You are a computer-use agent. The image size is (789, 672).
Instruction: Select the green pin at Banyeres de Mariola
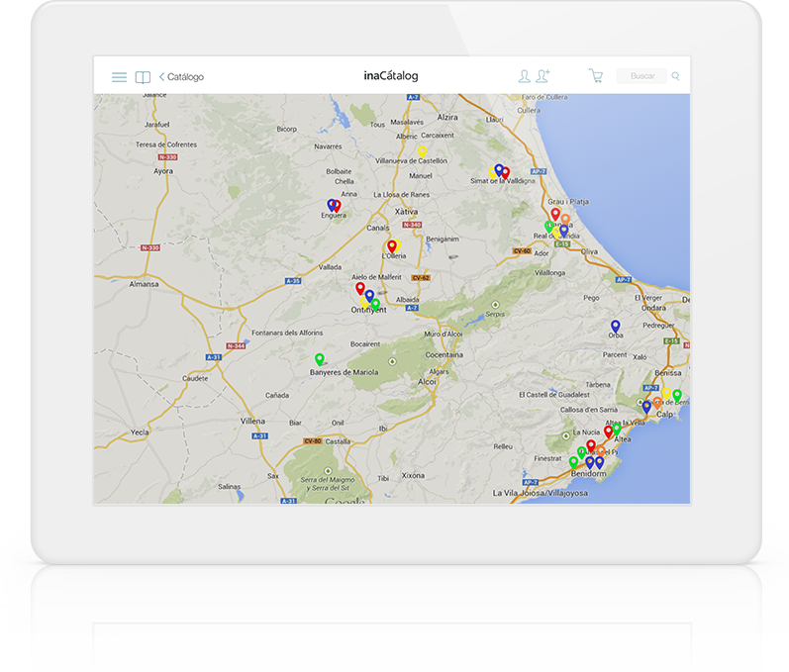click(x=319, y=359)
